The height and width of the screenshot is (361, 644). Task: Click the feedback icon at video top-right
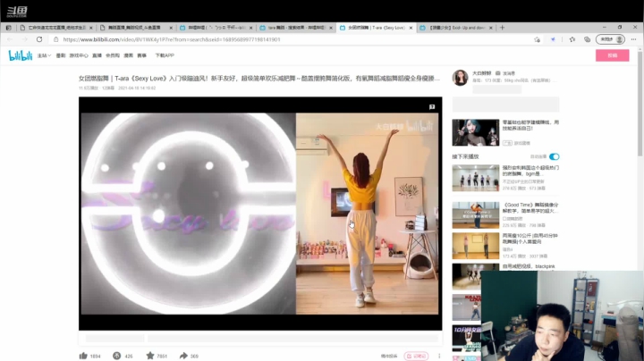coord(432,107)
